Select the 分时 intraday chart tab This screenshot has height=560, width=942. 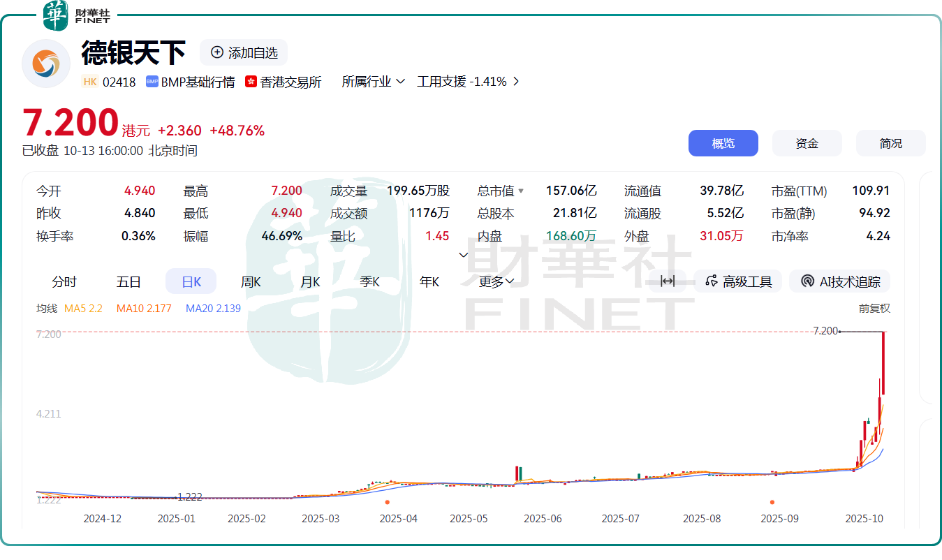64,281
